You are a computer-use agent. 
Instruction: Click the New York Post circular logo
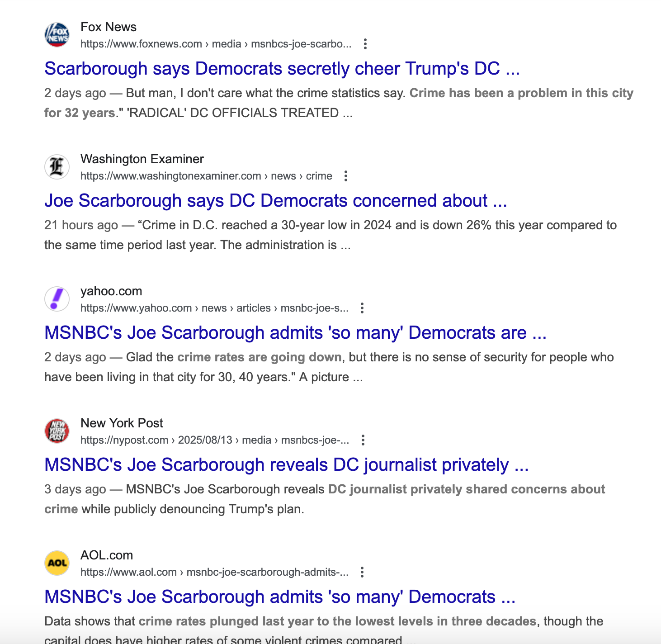click(x=57, y=430)
